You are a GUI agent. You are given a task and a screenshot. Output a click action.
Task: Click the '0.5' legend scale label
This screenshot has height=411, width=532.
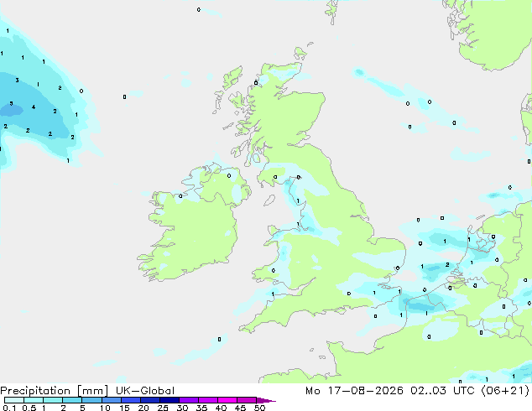(29, 408)
